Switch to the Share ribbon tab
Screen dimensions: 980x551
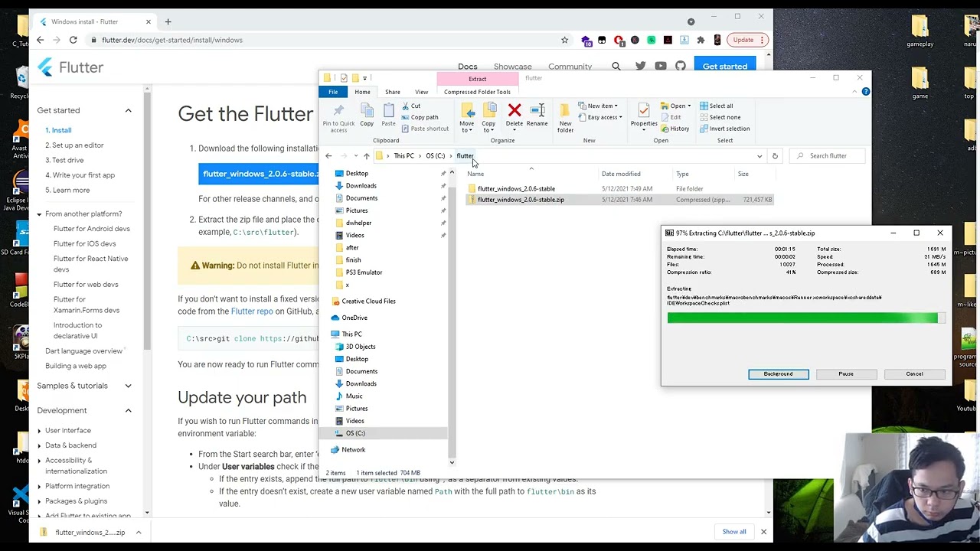click(392, 92)
